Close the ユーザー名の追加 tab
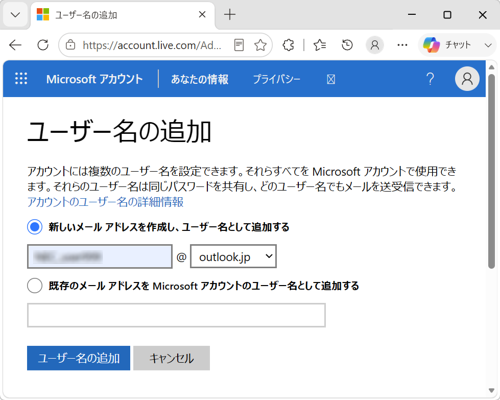The width and height of the screenshot is (500, 400). click(x=202, y=15)
